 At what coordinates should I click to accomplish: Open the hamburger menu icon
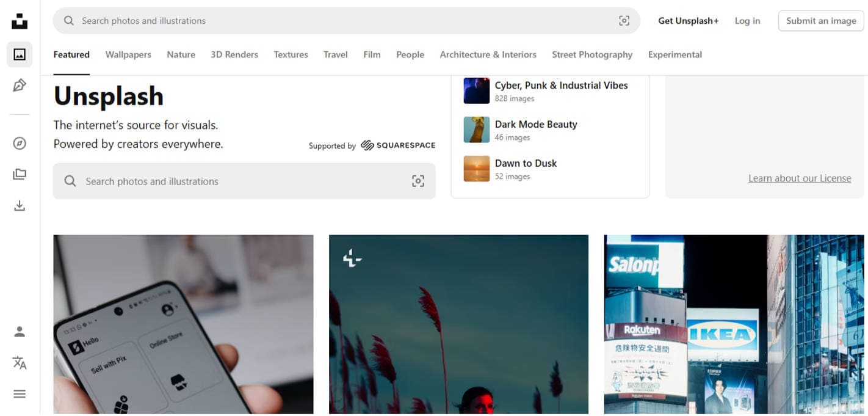pos(20,394)
